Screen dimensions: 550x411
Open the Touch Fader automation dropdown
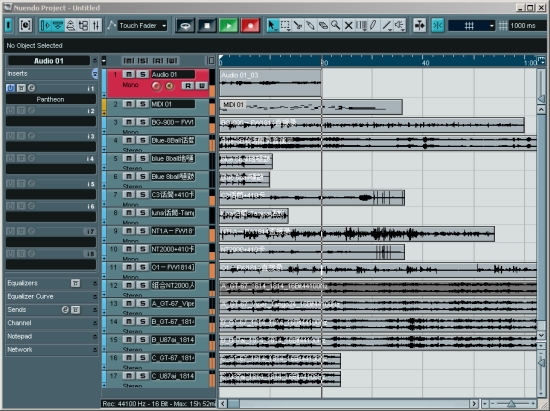142,26
